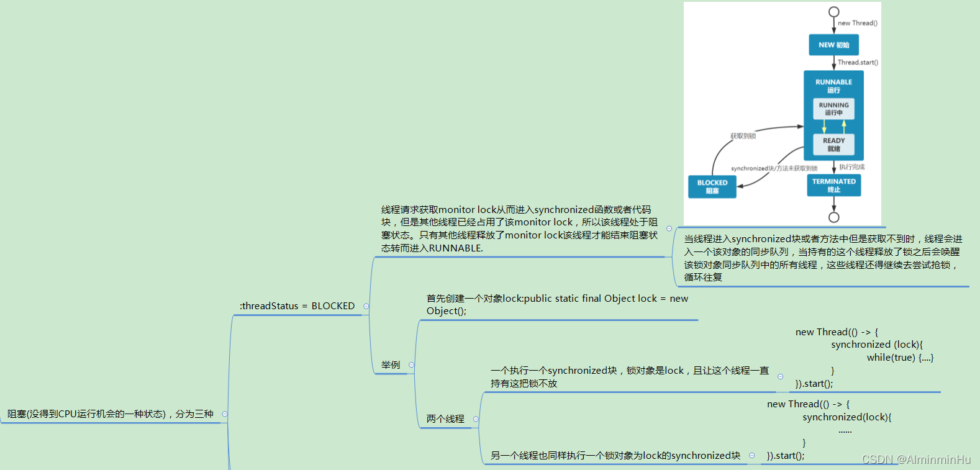Select the 首先创建一个对象lock node
Image resolution: width=980 pixels, height=470 pixels.
click(x=557, y=305)
